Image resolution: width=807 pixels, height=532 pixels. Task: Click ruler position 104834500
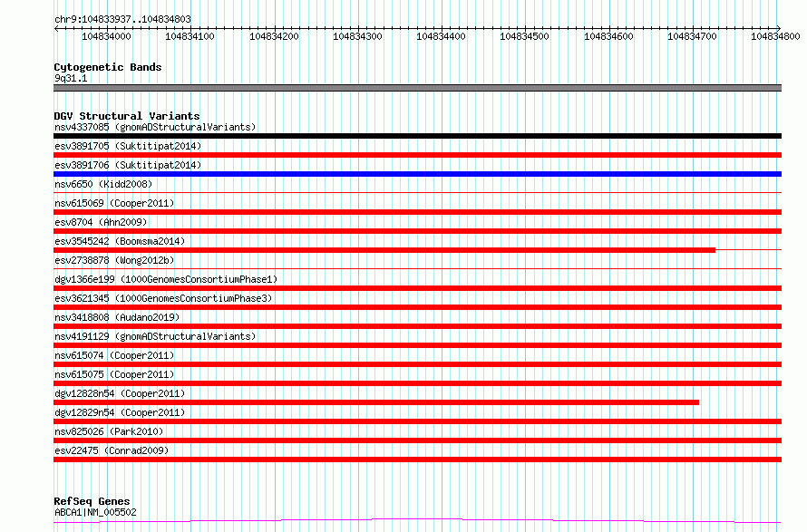(x=524, y=36)
